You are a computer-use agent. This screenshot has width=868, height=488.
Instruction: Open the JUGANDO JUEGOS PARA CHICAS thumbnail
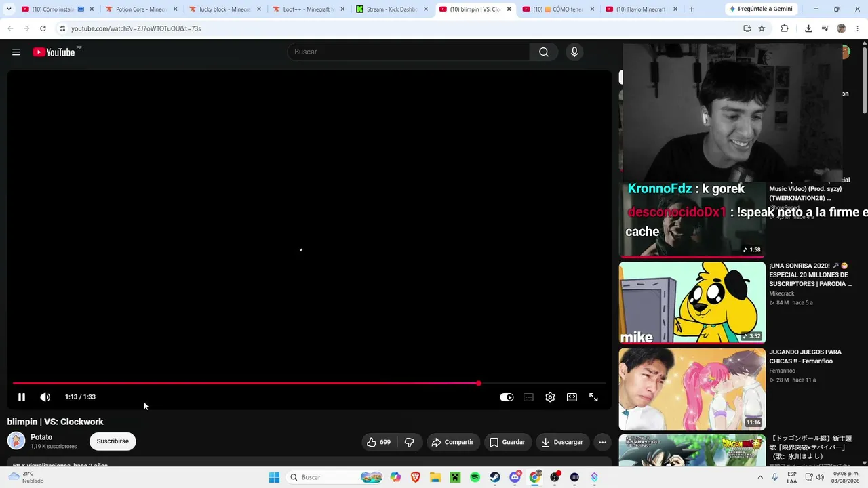coord(692,389)
